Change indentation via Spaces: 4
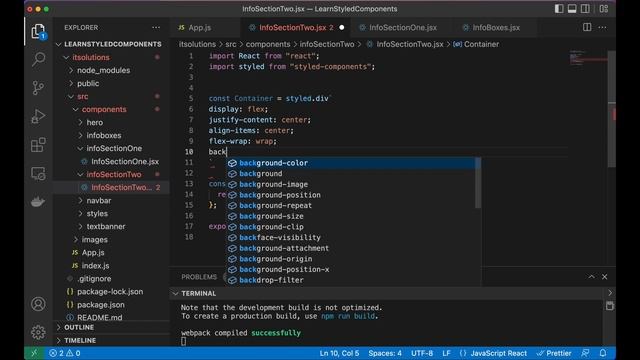 click(385, 353)
